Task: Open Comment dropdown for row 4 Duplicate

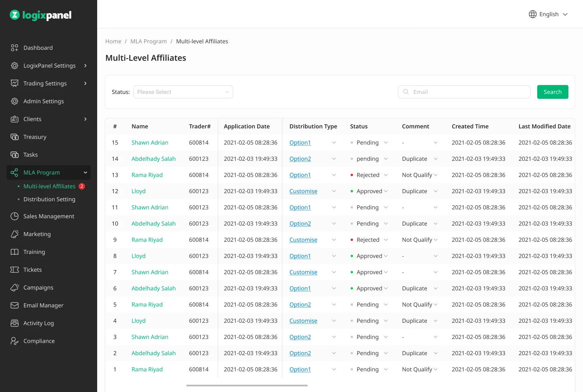Action: [436, 321]
